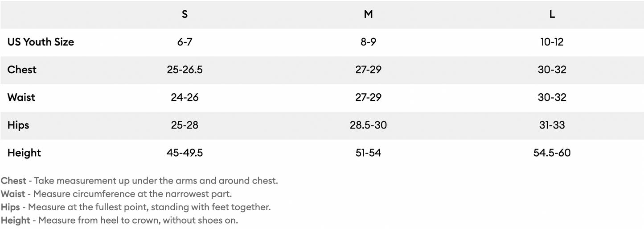Select the Hips row label in table
Image resolution: width=644 pixels, height=229 pixels.
18,125
